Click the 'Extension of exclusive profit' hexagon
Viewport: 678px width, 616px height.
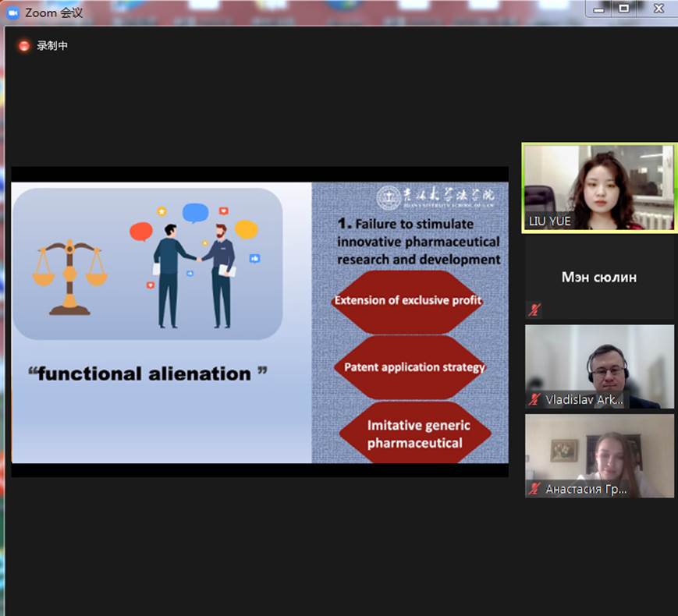(408, 300)
